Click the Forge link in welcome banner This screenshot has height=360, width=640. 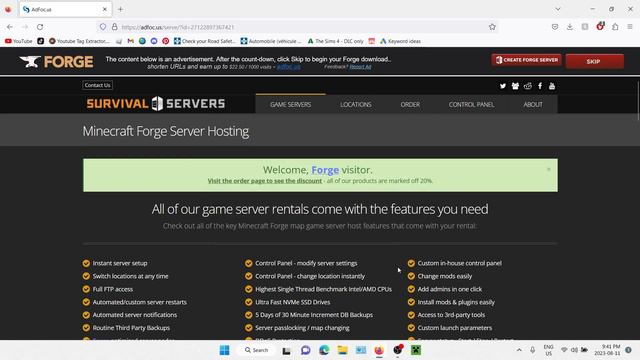(325, 170)
